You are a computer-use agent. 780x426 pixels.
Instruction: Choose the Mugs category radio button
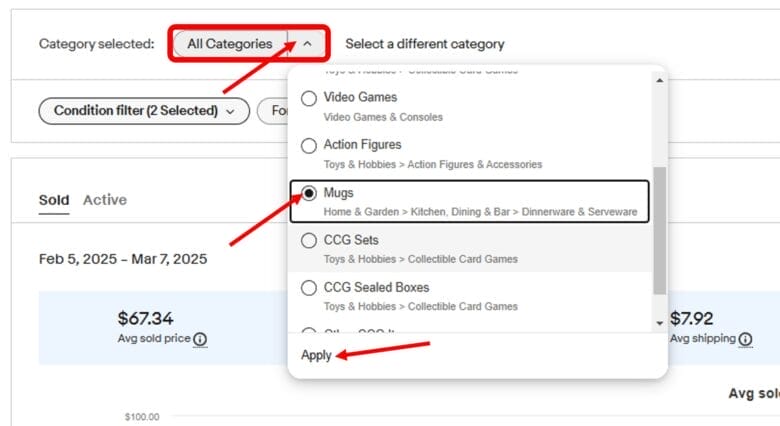tap(309, 193)
